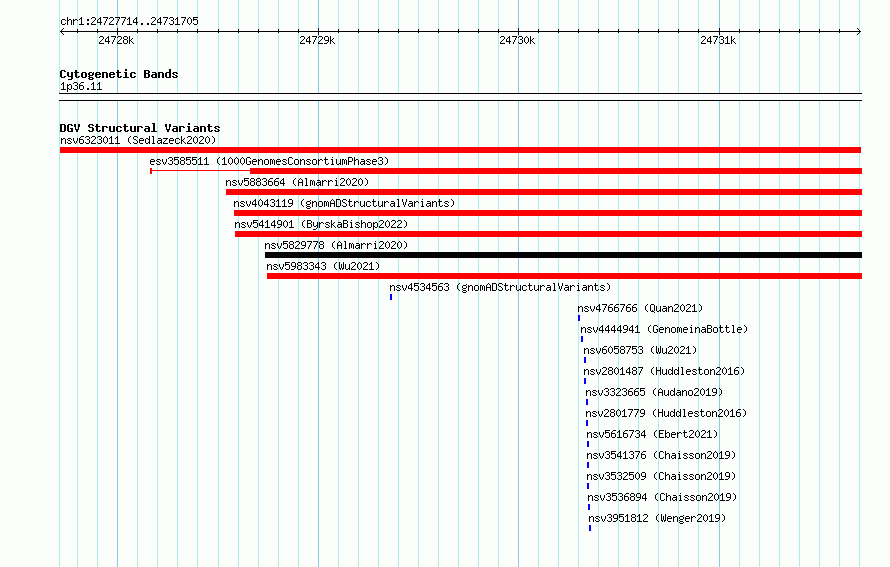
Task: Click the blue marker under nsv3532509
Action: click(588, 486)
